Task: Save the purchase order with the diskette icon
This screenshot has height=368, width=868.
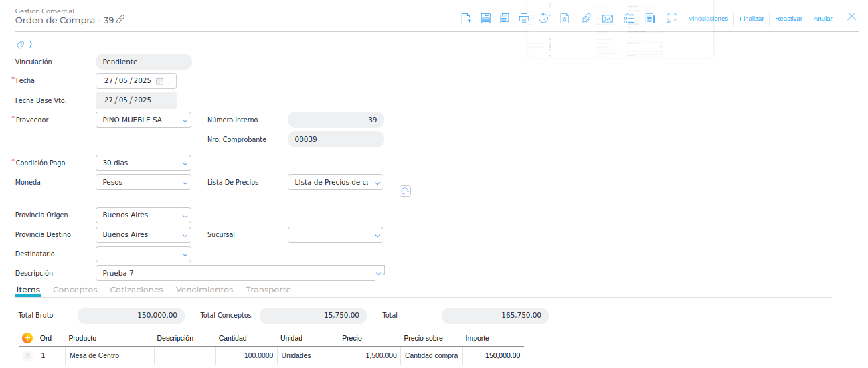Action: pyautogui.click(x=486, y=19)
